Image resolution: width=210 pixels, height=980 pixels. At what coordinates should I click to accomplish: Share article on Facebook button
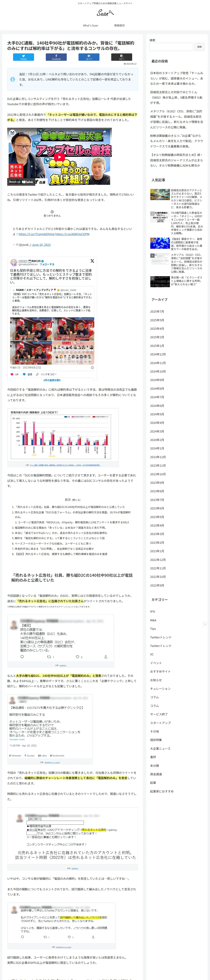click(56, 57)
